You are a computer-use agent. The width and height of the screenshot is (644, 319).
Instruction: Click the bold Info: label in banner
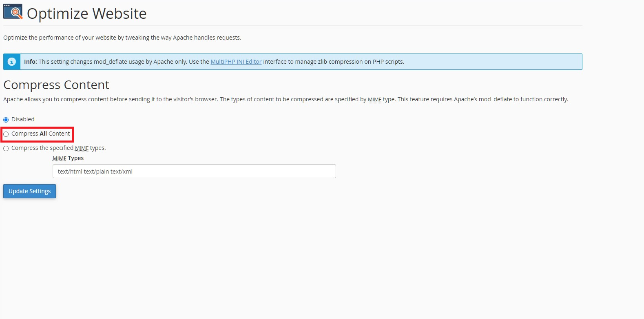pyautogui.click(x=31, y=62)
